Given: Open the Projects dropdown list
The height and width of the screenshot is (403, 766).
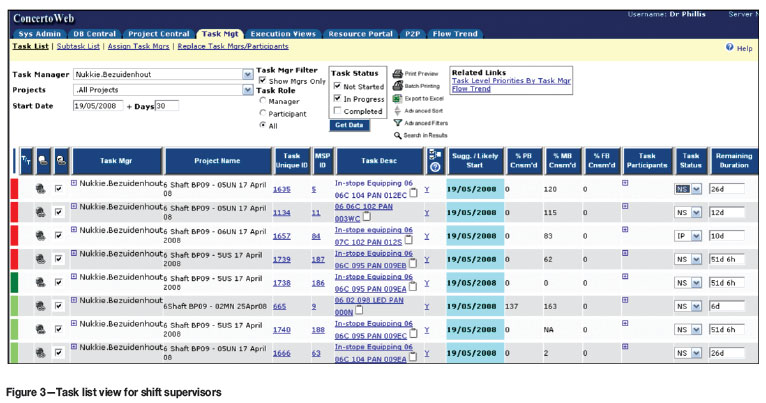Looking at the screenshot, I should pos(248,90).
